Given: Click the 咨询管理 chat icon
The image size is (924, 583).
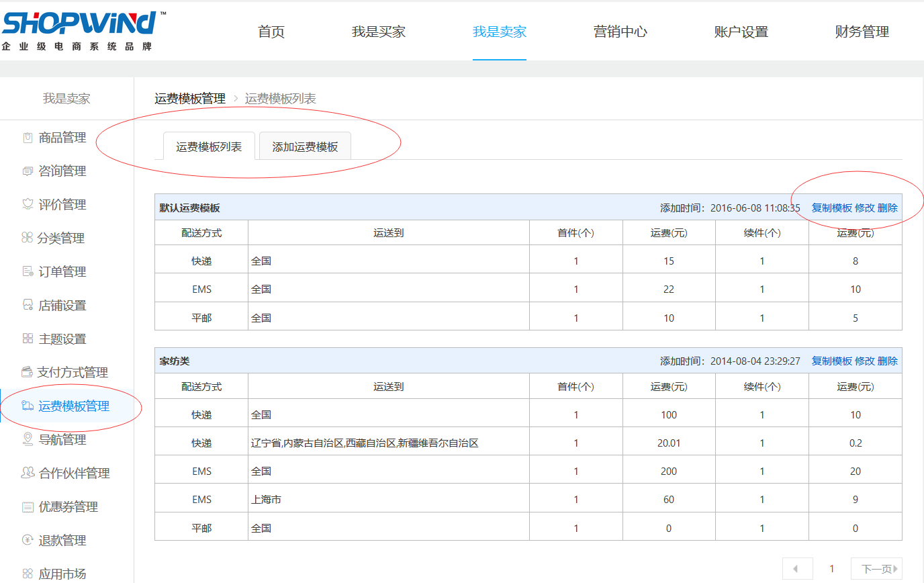Looking at the screenshot, I should pyautogui.click(x=28, y=171).
